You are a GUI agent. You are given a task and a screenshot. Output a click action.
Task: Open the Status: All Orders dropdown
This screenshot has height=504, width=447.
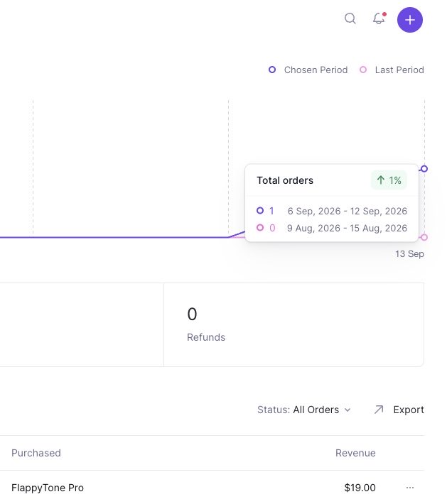[303, 410]
